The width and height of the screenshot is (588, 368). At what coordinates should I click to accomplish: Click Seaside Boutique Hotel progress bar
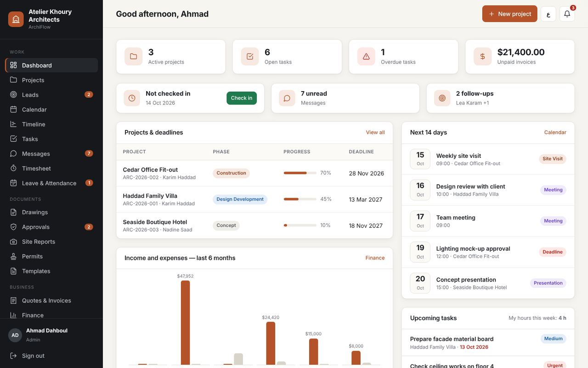tap(300, 225)
